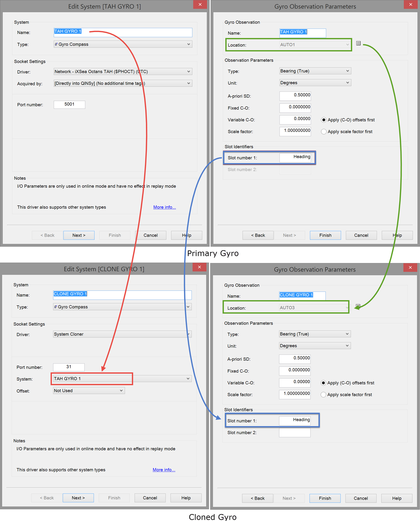Close the top Gyro Observation Parameters dialog
The height and width of the screenshot is (521, 420).
[x=410, y=5]
